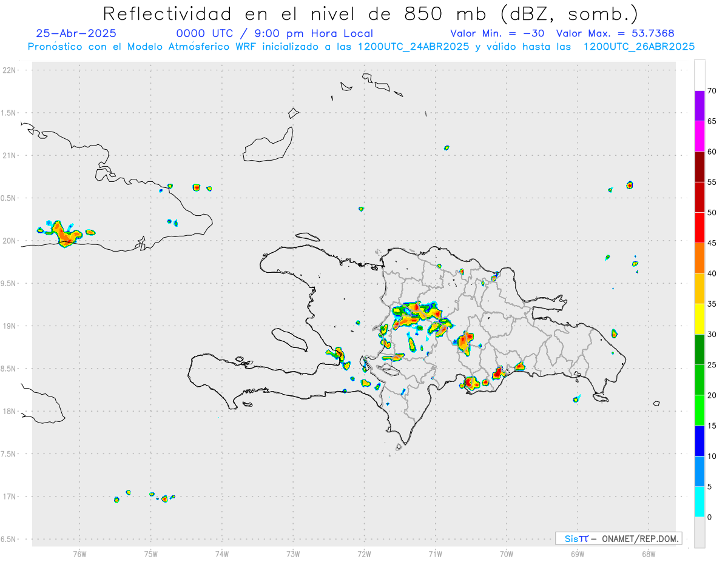Click the dark green 25-30 dBZ color swatch
Viewport: 728px width, 562px height.
[x=699, y=349]
